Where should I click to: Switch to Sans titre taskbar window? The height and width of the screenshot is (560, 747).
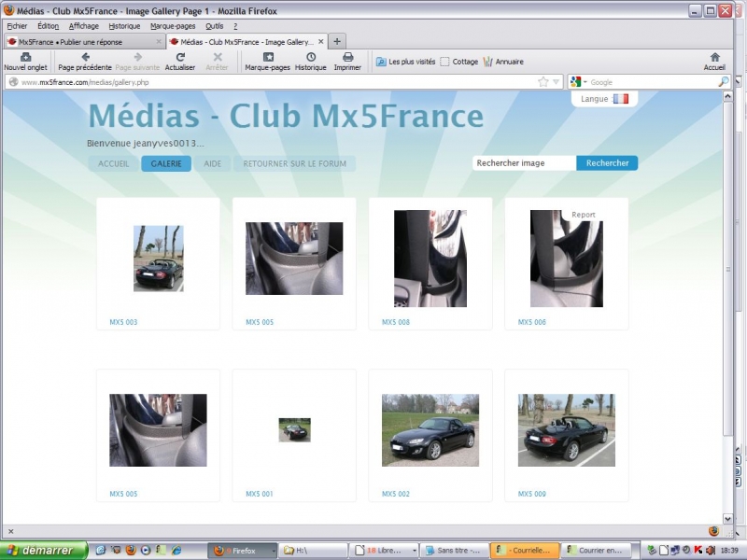coord(455,551)
